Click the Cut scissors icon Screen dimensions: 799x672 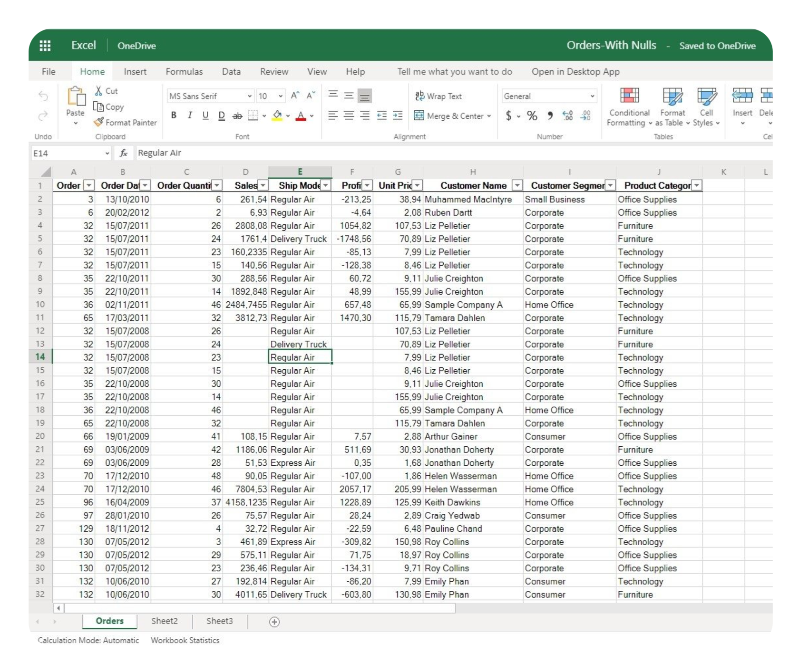(98, 91)
